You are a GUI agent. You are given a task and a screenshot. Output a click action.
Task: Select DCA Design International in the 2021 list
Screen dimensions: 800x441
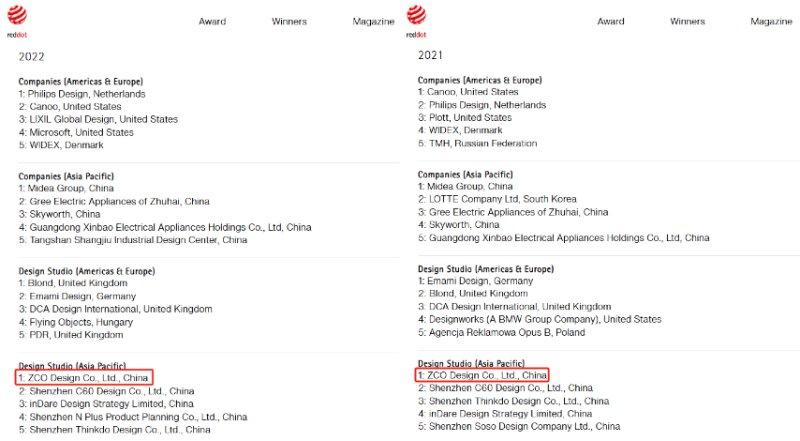515,307
